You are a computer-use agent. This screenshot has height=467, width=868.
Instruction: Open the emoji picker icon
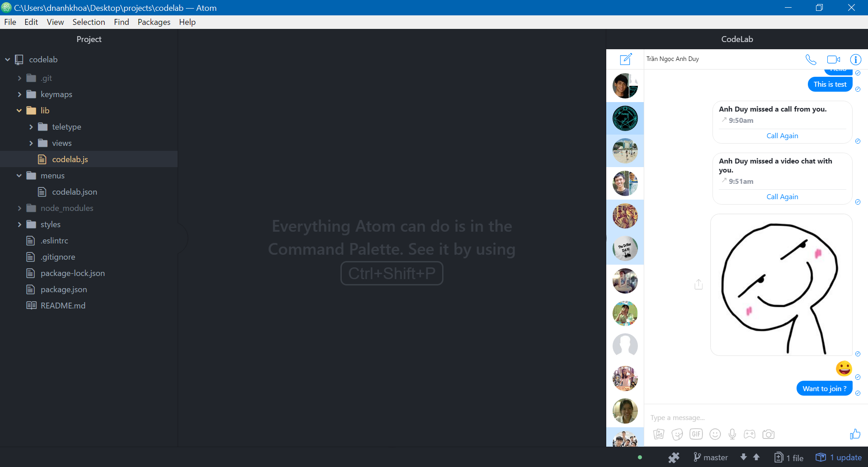715,434
